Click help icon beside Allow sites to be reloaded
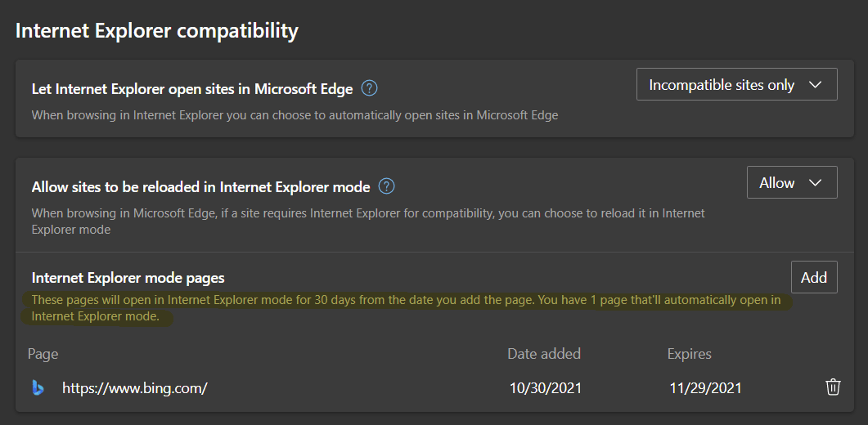This screenshot has height=425, width=868. coord(386,186)
